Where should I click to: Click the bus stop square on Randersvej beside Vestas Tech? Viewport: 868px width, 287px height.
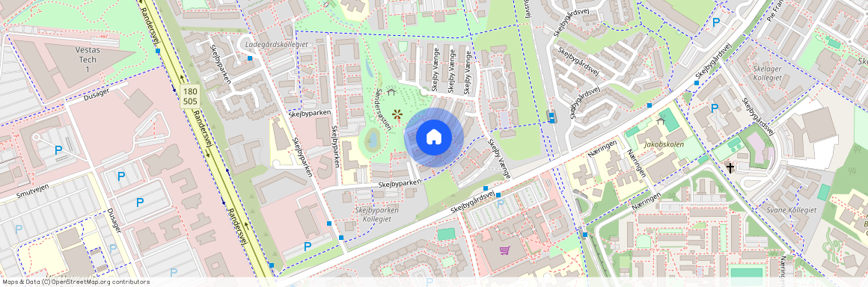tap(159, 51)
